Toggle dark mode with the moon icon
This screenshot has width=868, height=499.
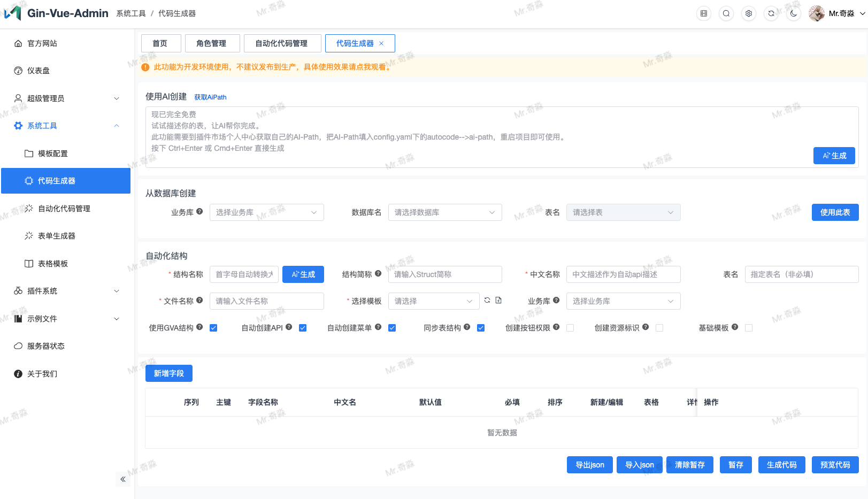tap(793, 13)
